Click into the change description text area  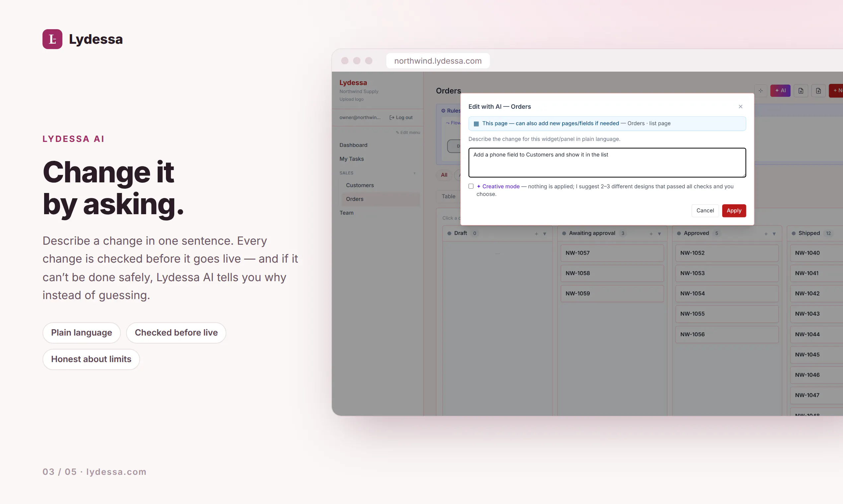click(x=607, y=162)
